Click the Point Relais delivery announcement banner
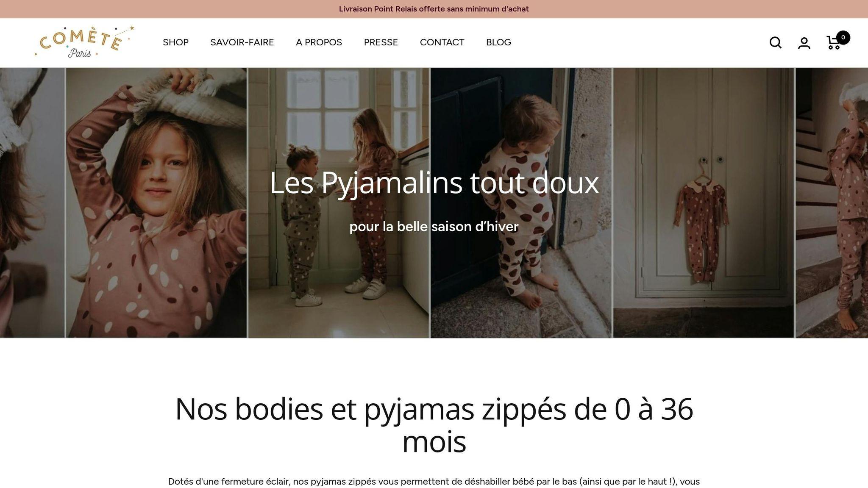 click(434, 9)
